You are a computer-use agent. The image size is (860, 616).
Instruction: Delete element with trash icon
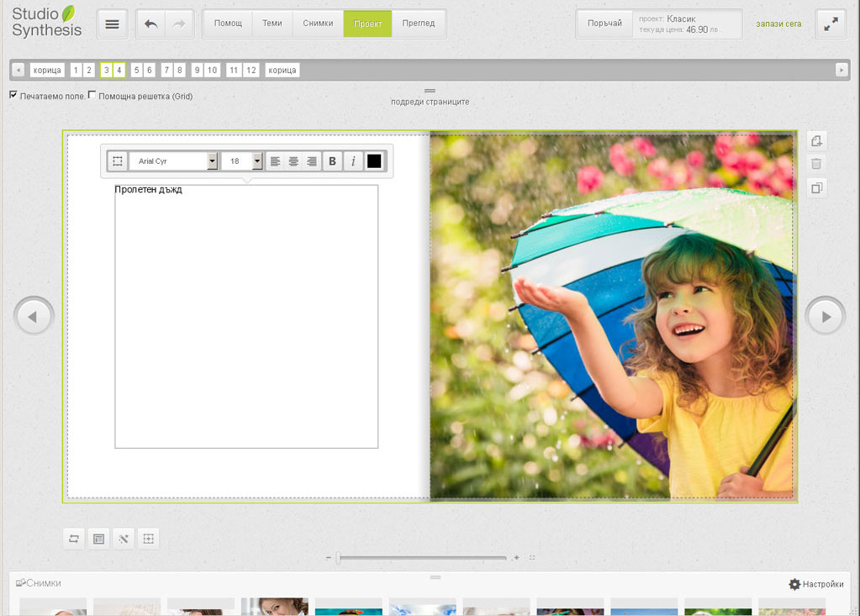click(x=816, y=164)
